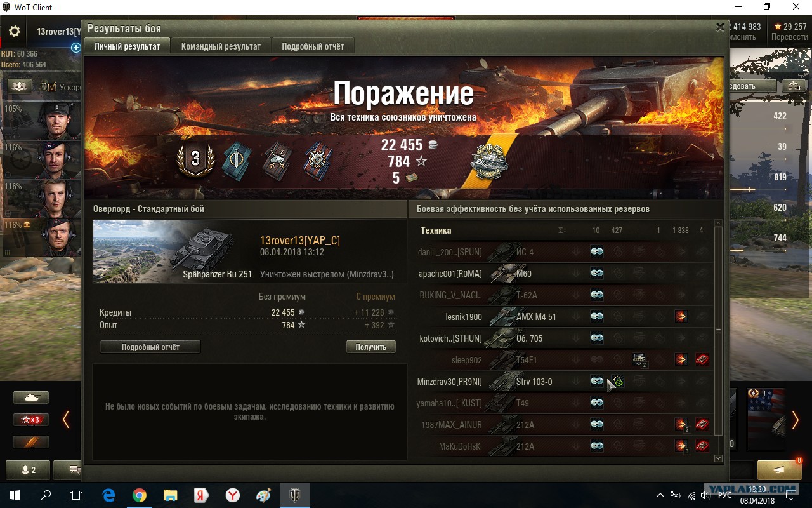
Task: Click the Уничтожен выстрелом status text
Action: pos(327,274)
